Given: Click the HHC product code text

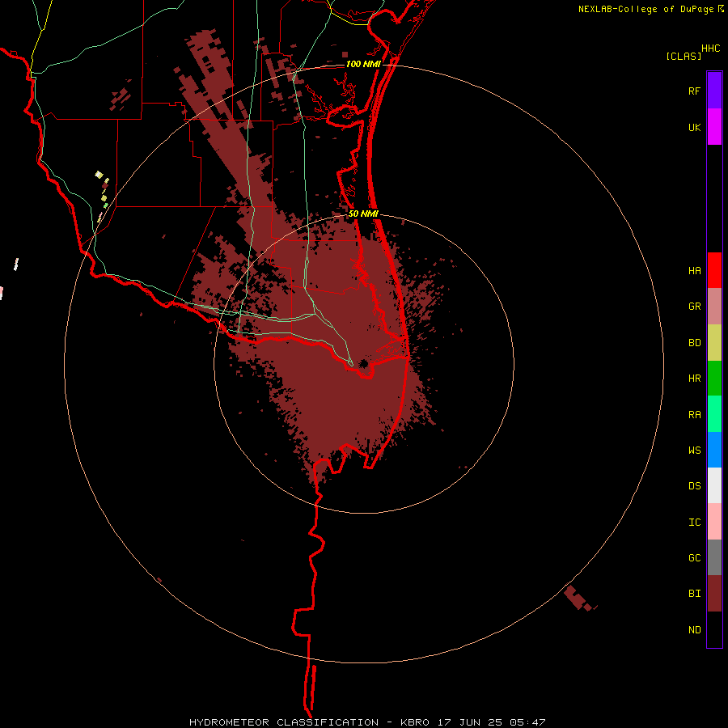Looking at the screenshot, I should 711,49.
